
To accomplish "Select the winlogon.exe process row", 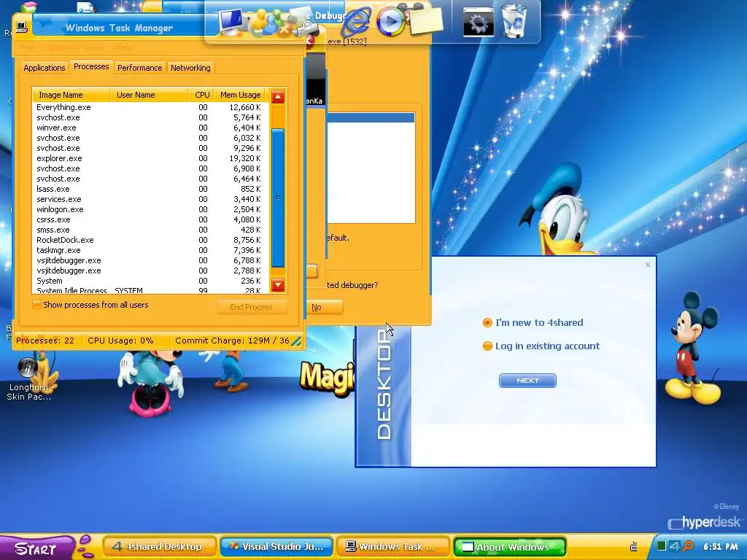I will click(x=150, y=209).
